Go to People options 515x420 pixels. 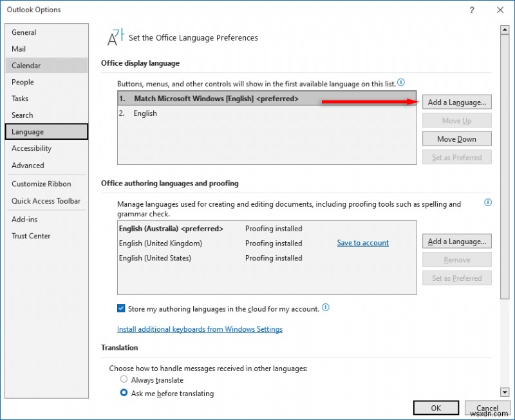coord(46,82)
